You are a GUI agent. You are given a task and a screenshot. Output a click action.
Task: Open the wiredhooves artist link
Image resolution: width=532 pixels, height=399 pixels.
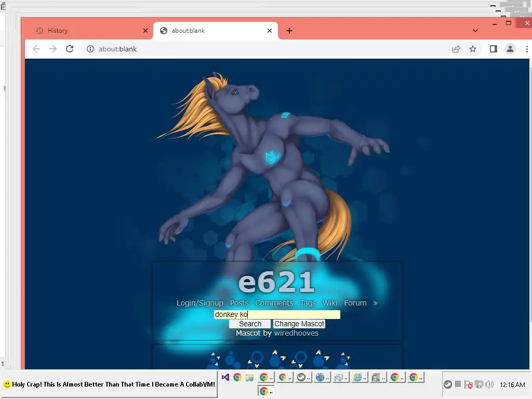(x=296, y=333)
